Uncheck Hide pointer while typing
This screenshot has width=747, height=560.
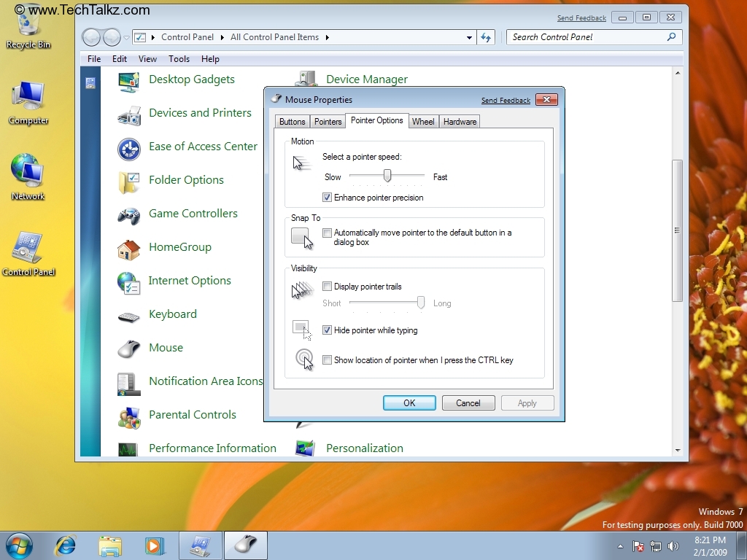[328, 330]
